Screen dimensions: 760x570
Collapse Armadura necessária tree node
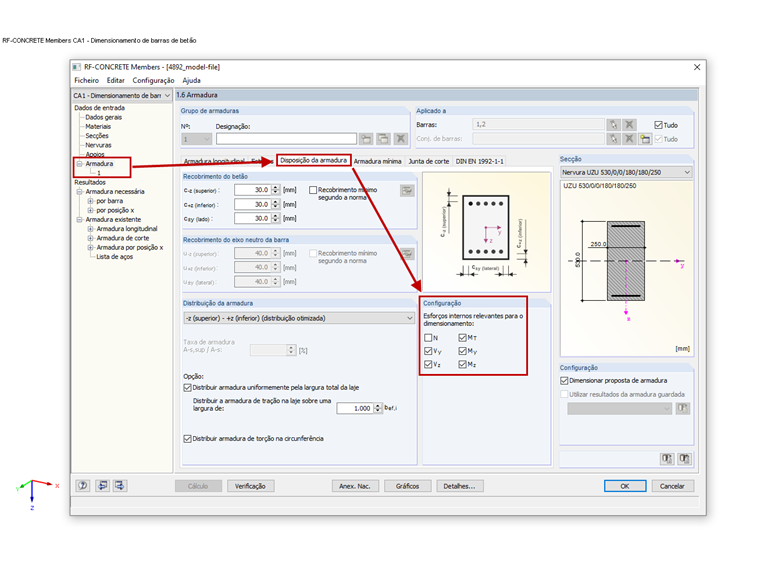tap(79, 191)
